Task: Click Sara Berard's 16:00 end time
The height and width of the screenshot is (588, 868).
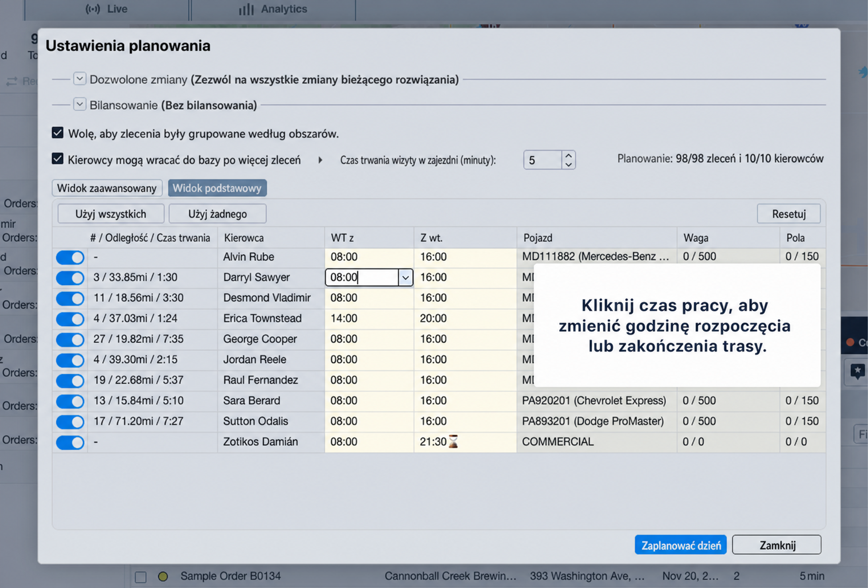Action: (x=465, y=400)
